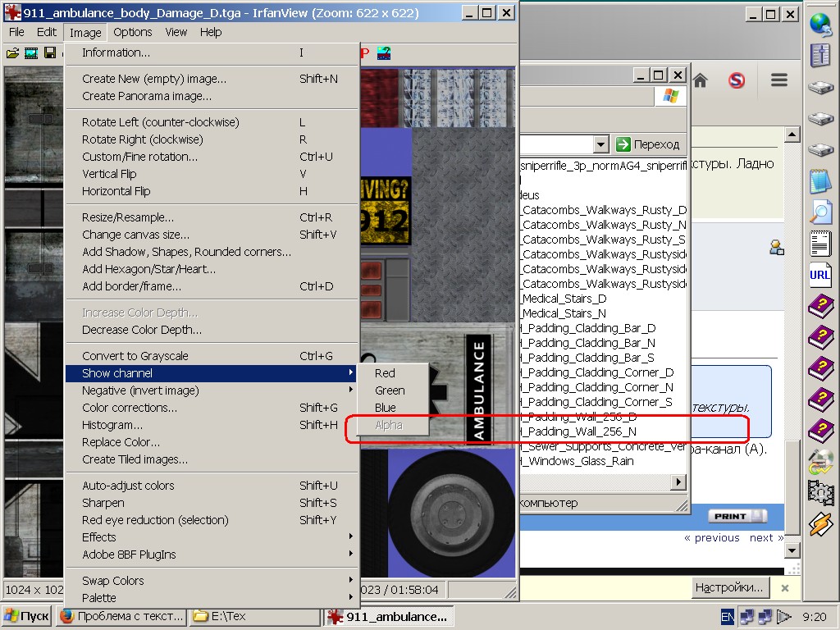Image resolution: width=840 pixels, height=630 pixels.
Task: Open the magnifier document icon in side bar
Action: point(820,212)
